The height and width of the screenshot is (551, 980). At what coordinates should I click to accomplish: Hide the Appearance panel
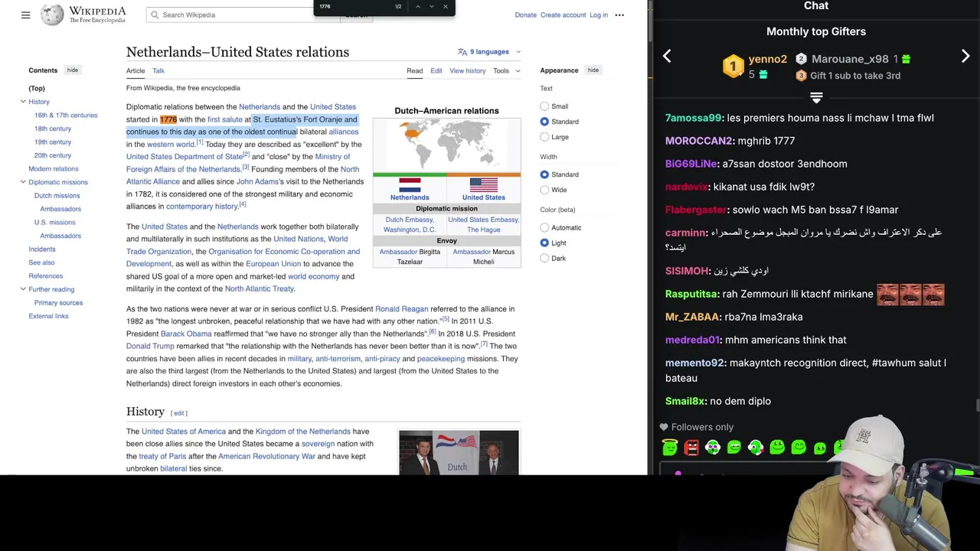pyautogui.click(x=593, y=70)
